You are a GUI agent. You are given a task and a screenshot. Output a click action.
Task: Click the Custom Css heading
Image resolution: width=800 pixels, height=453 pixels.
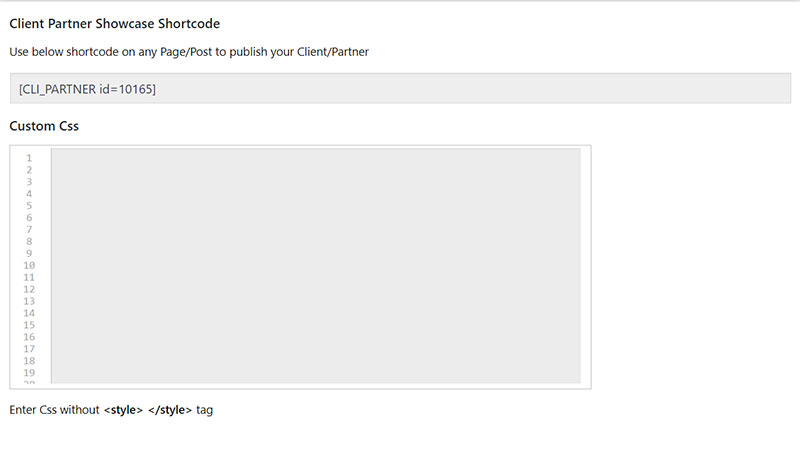(44, 126)
